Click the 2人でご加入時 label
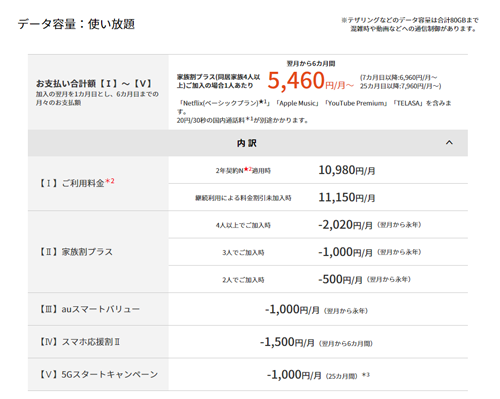Image resolution: width=500 pixels, height=399 pixels. pos(243,280)
